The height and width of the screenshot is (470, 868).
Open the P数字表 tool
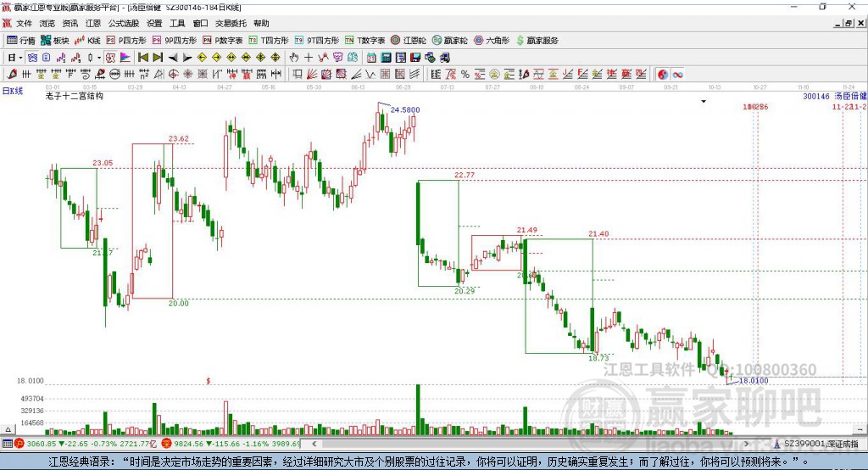tap(223, 41)
